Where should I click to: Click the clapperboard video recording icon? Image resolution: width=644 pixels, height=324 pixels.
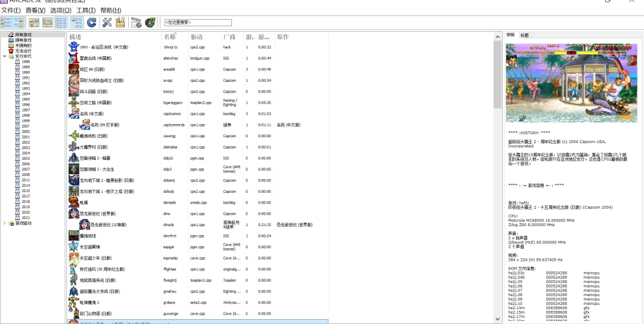click(136, 23)
